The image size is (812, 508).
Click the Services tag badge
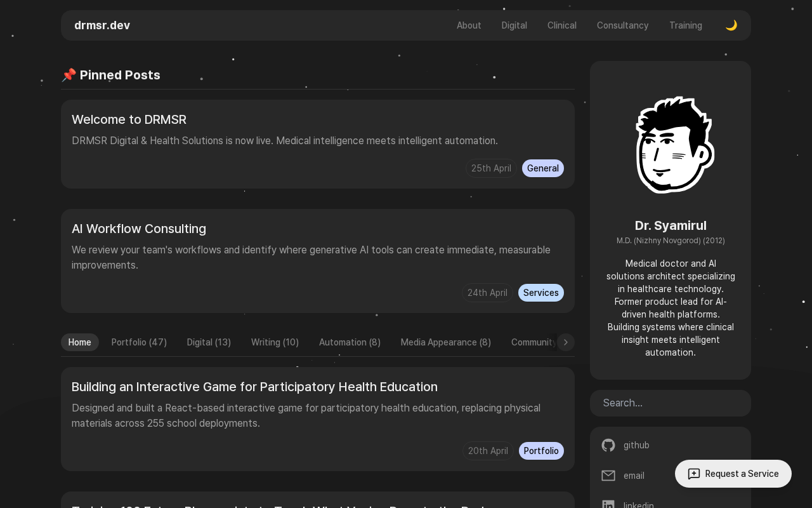pos(540,293)
